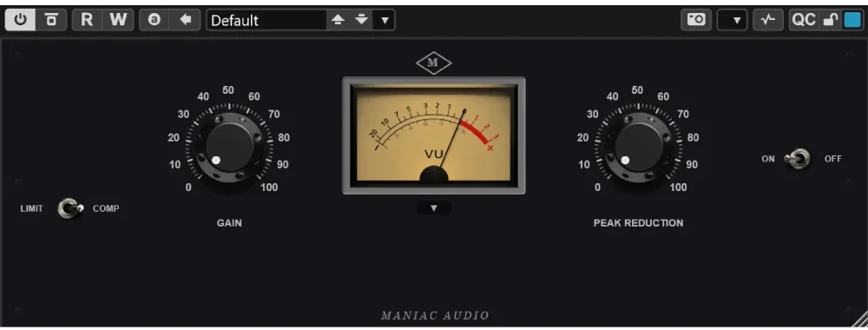The height and width of the screenshot is (330, 868).
Task: Toggle the side-chain activity waveform icon
Action: coord(768,20)
